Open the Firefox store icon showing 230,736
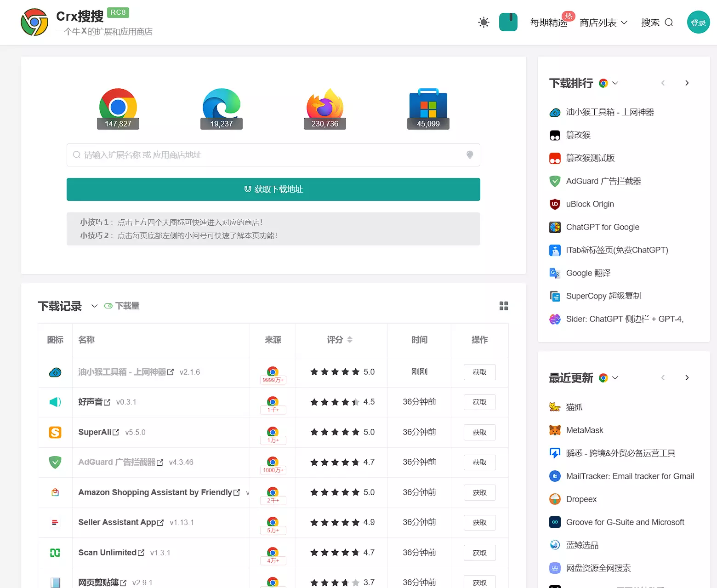 pyautogui.click(x=325, y=108)
